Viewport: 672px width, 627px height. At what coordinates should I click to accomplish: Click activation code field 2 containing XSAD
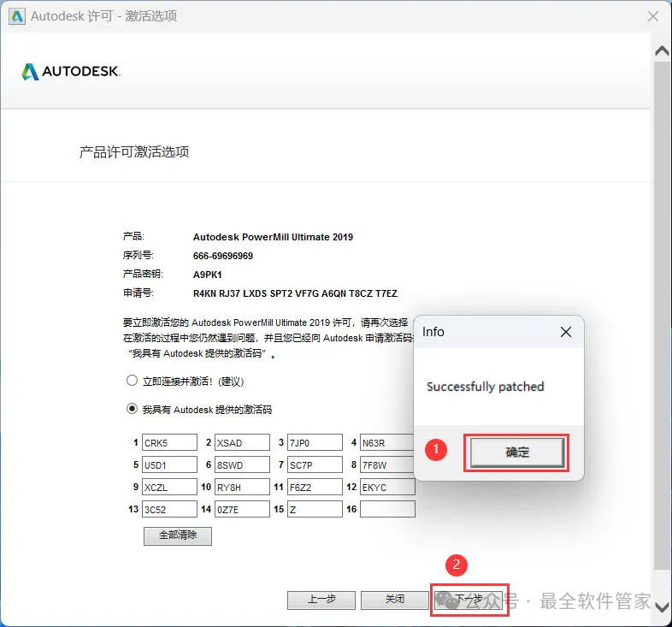[x=242, y=442]
